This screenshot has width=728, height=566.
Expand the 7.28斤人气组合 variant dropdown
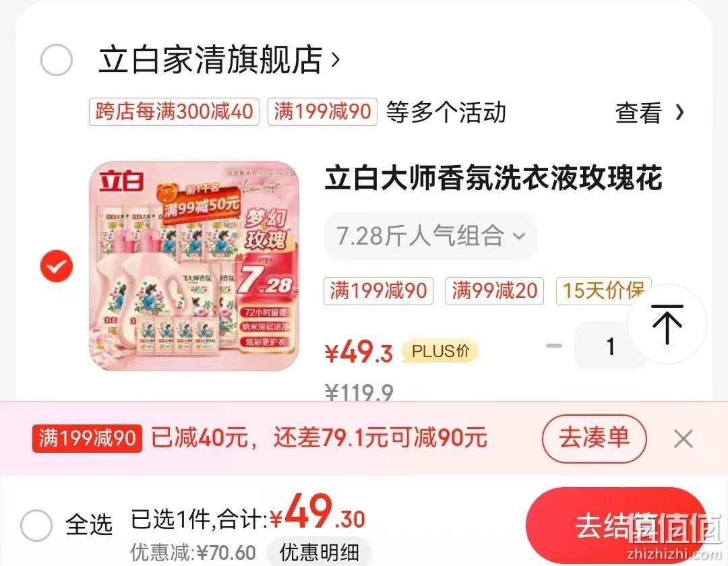430,236
